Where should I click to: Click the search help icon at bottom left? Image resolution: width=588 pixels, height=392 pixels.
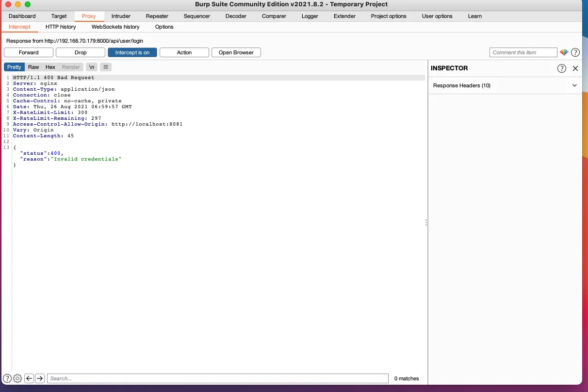7,378
